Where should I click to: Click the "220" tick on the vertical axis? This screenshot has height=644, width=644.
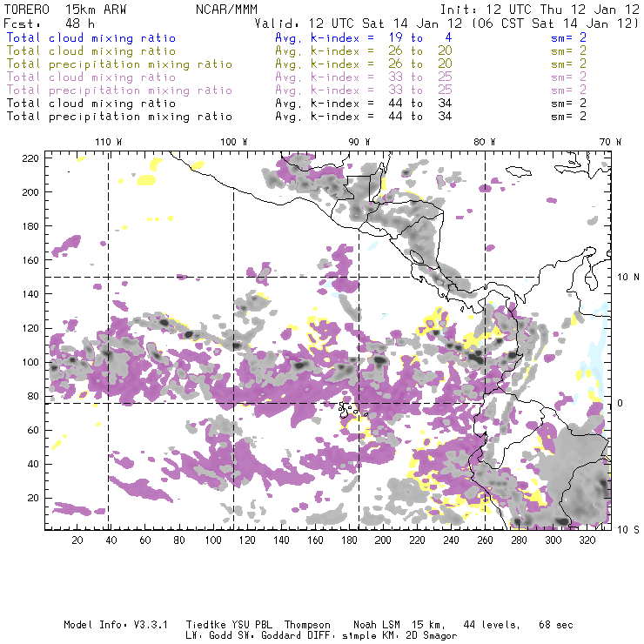tap(30, 158)
